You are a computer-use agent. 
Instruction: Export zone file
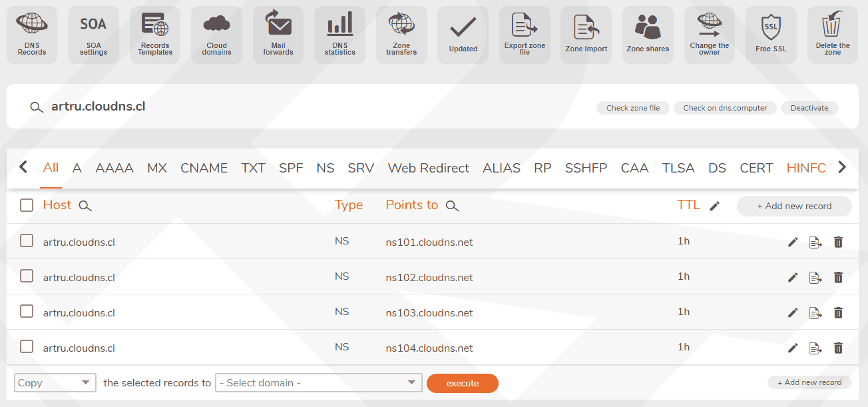click(525, 35)
